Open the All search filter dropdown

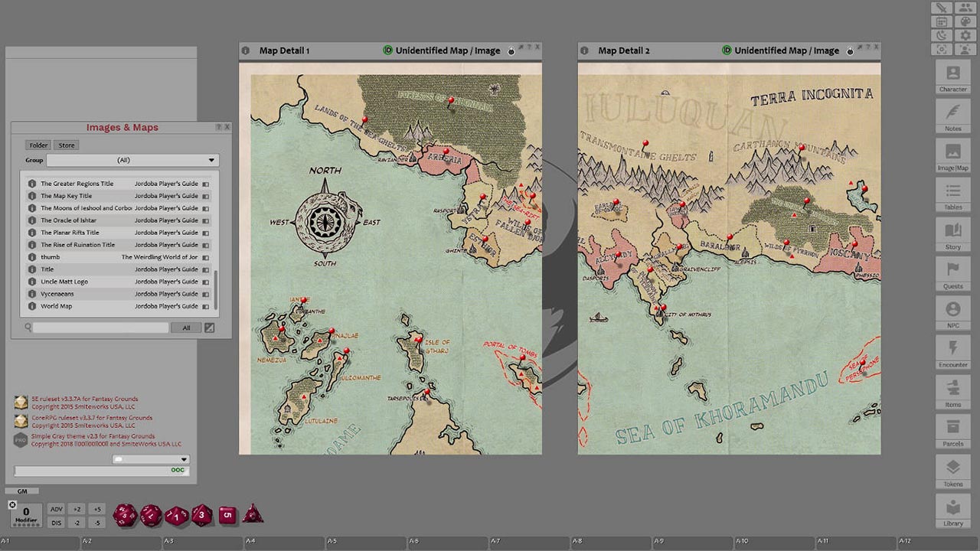[x=188, y=328]
